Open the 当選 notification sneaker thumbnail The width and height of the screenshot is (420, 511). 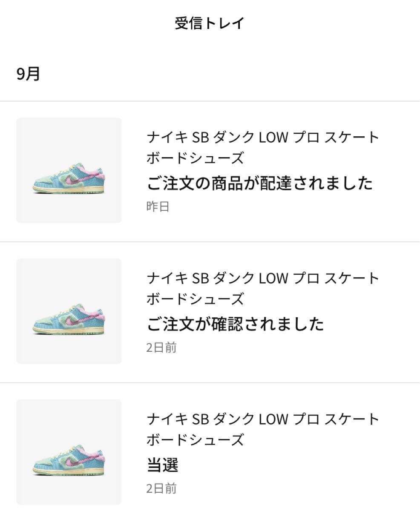(x=69, y=452)
